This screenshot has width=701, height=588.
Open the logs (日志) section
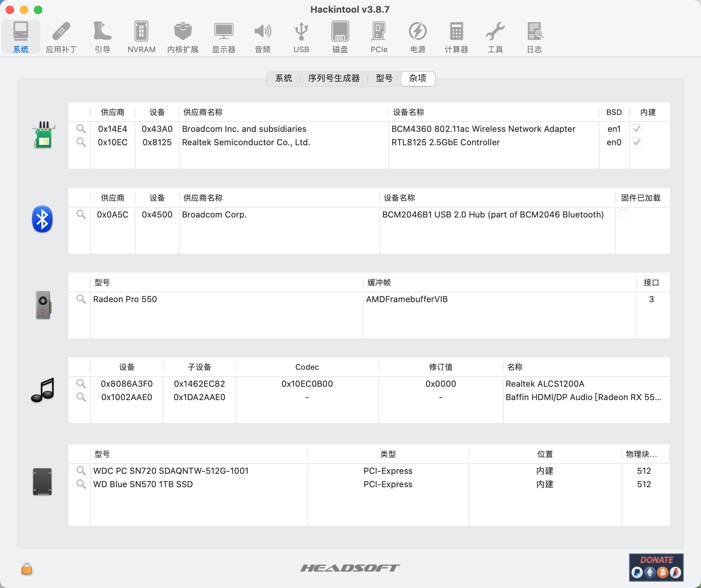(535, 37)
